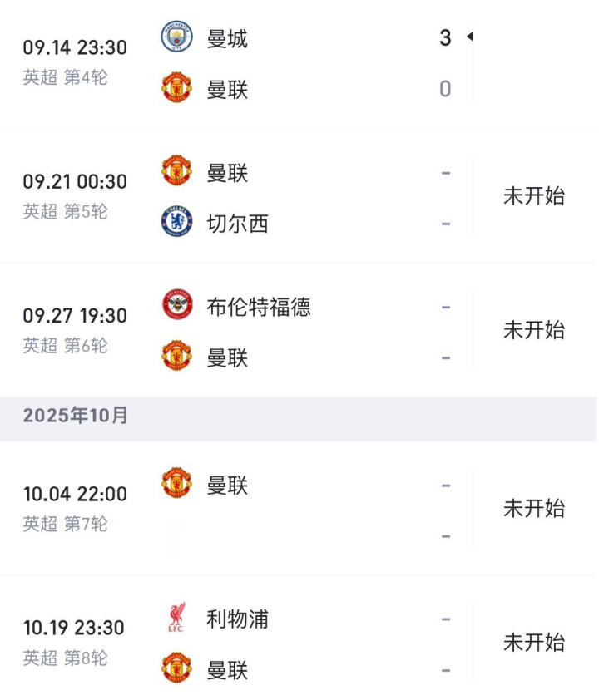Image resolution: width=599 pixels, height=700 pixels.
Task: Tap the Brentford club crest
Action: [176, 306]
